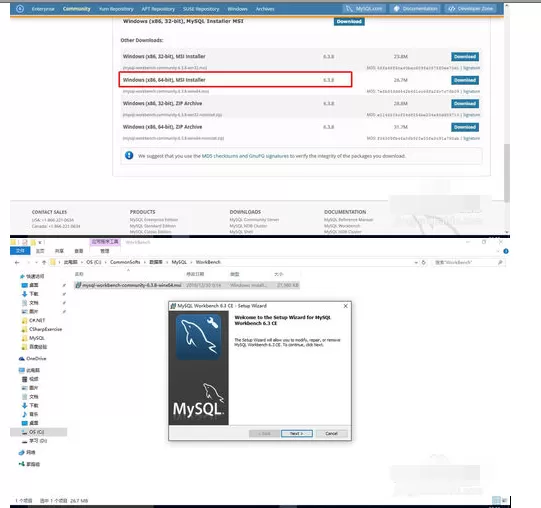
Task: Select mysql-workbench-community-6.3.8-winx64.msi file
Action: point(187,285)
